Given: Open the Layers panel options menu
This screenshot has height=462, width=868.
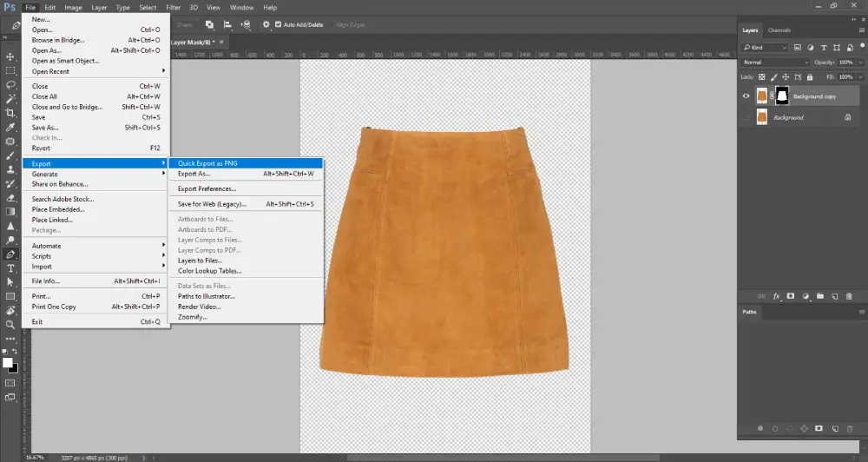Looking at the screenshot, I should [861, 30].
